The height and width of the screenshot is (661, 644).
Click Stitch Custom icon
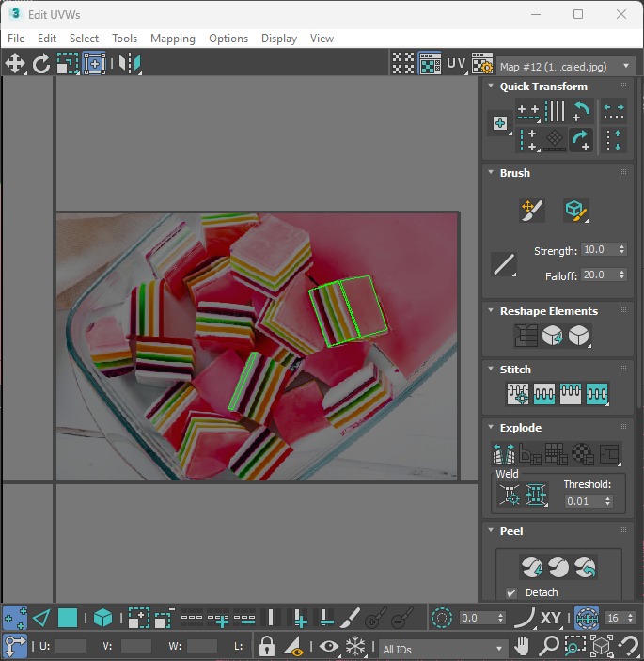click(x=597, y=394)
